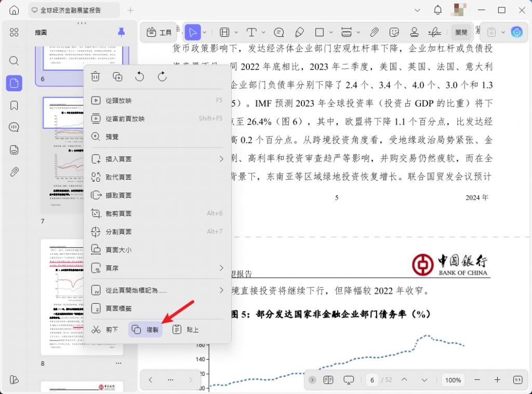Click the 關閉 button in toolbar
532x394 pixels.
[x=461, y=33]
